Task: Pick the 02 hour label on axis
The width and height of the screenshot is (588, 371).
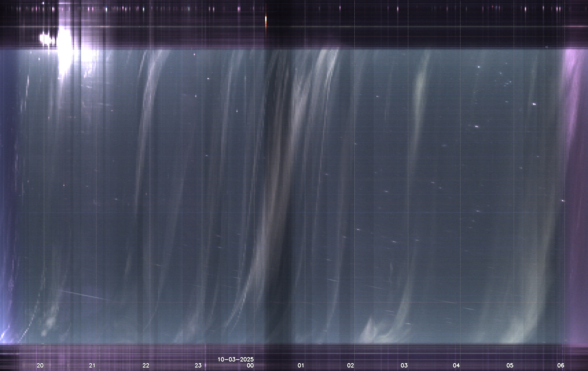Action: tap(350, 365)
